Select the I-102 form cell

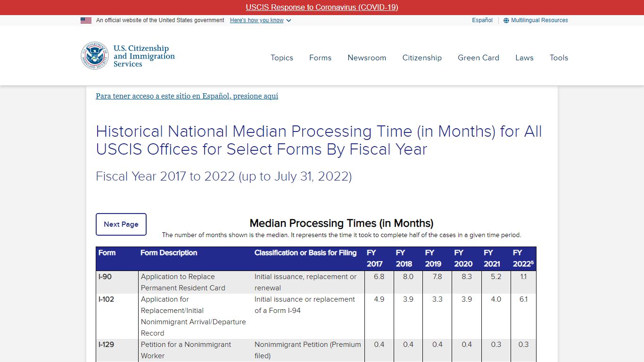tap(117, 316)
